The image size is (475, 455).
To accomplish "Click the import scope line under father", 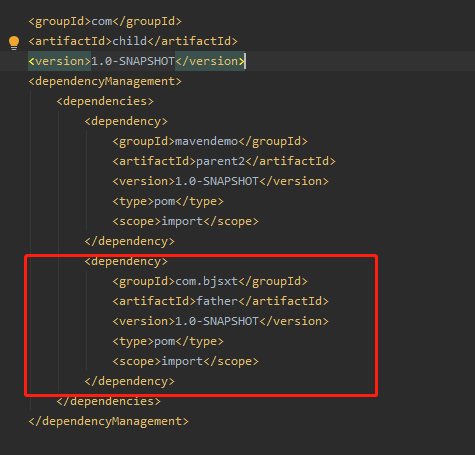I will (185, 361).
